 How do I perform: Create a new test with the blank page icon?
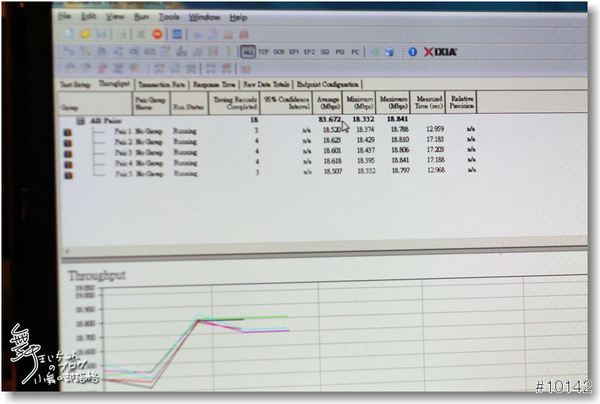pos(69,34)
